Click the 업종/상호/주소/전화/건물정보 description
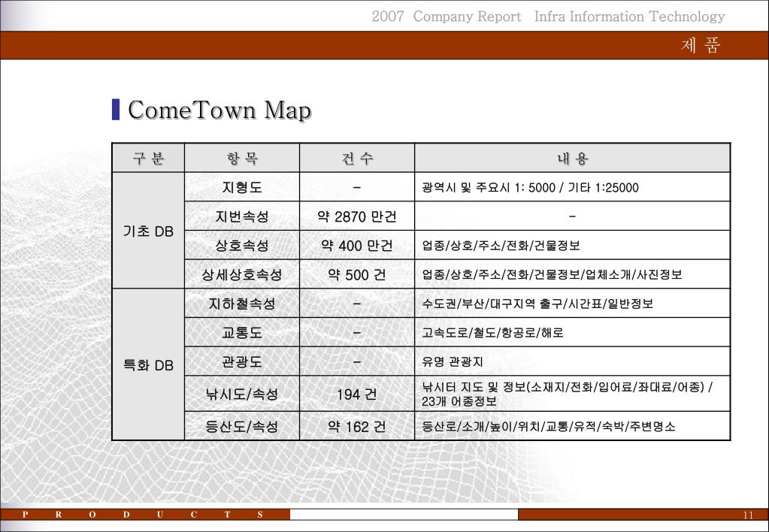 (501, 245)
